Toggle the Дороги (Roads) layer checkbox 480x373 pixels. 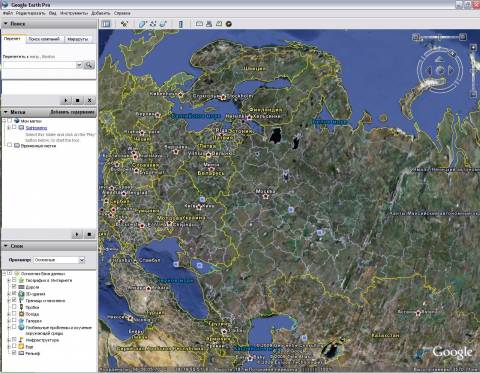tap(14, 287)
